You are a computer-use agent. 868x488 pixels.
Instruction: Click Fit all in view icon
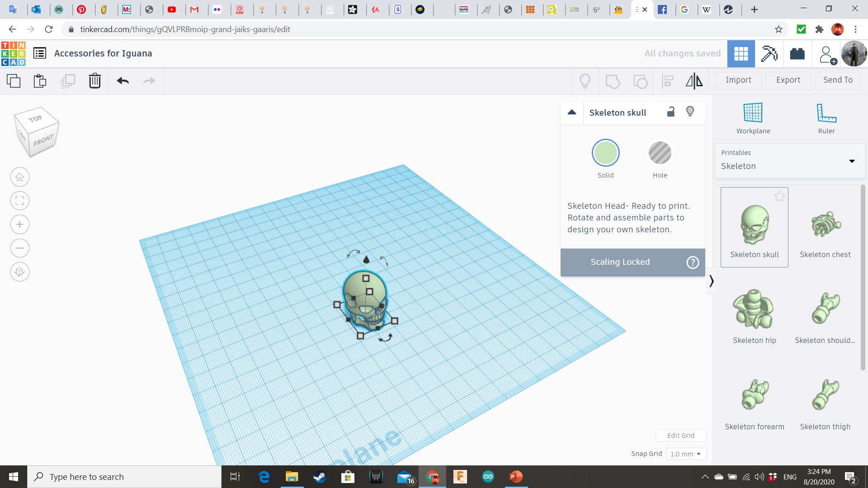[x=20, y=201]
